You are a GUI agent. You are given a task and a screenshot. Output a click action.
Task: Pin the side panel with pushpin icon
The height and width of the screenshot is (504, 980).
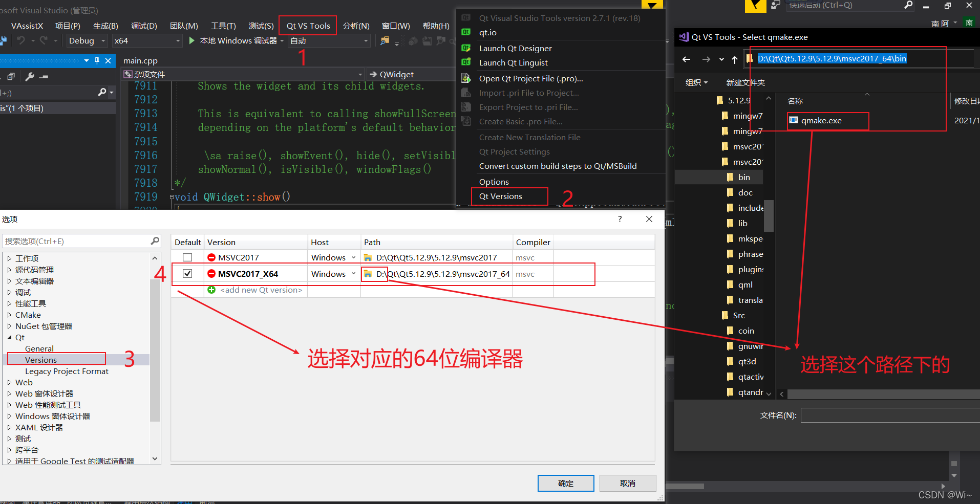97,60
